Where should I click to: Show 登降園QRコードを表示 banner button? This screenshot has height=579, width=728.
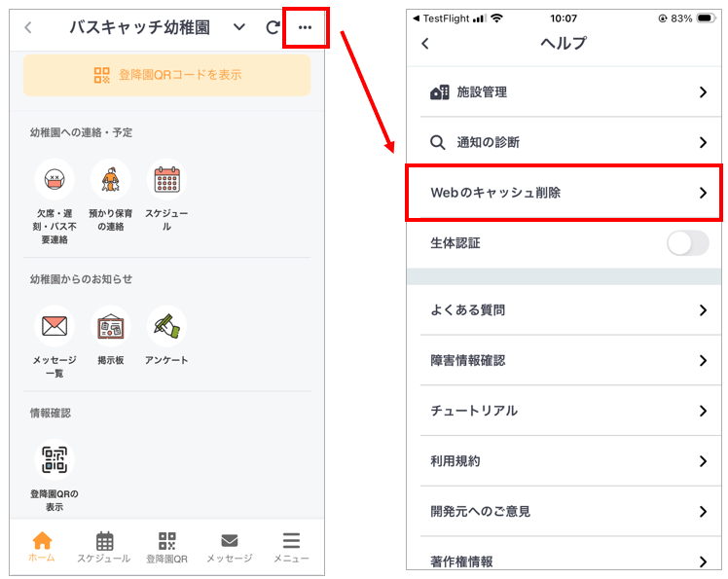coord(166,75)
